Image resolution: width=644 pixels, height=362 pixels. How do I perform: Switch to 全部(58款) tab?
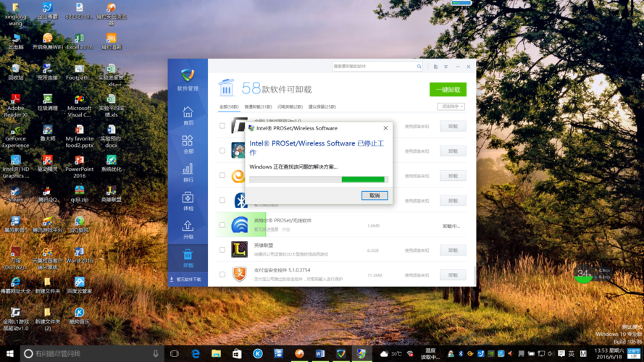pos(229,106)
